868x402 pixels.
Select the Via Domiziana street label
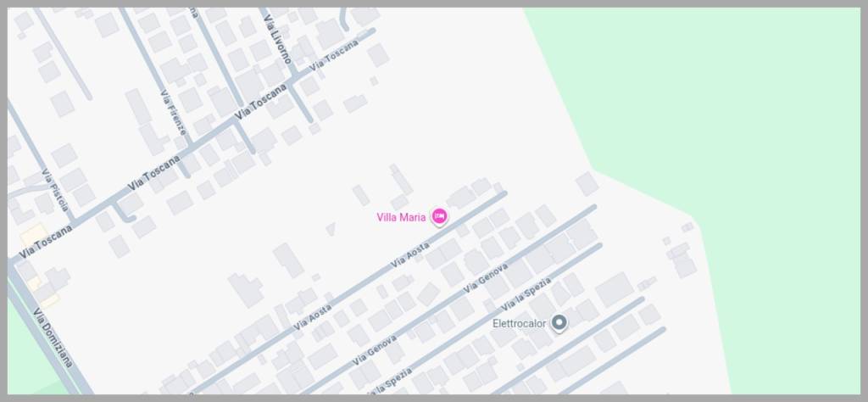[x=53, y=338]
